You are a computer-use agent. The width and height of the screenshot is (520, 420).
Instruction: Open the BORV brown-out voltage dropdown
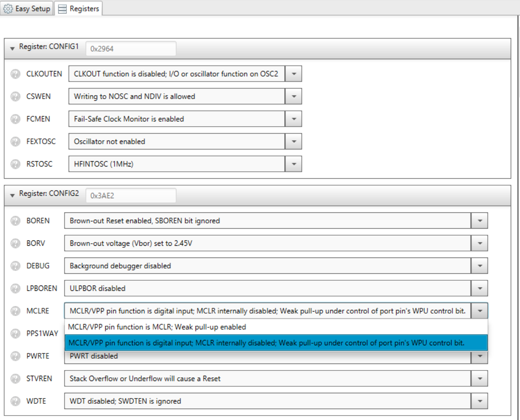pos(480,243)
